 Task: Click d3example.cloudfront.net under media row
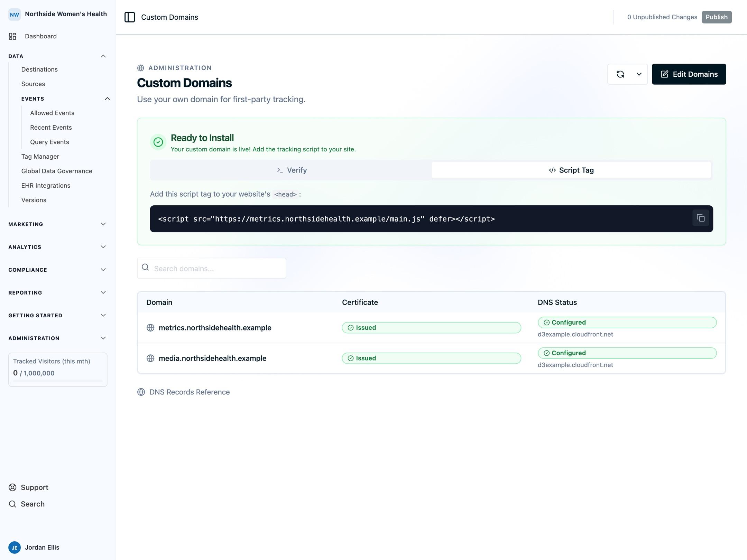coord(575,365)
